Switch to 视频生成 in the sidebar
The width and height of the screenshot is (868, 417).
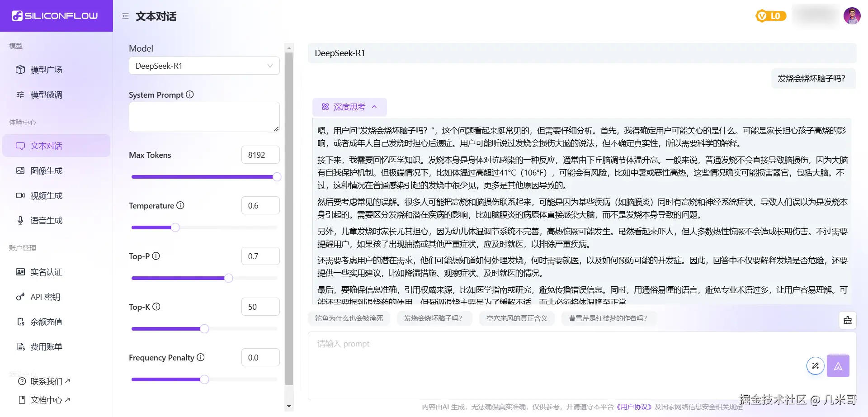[47, 195]
